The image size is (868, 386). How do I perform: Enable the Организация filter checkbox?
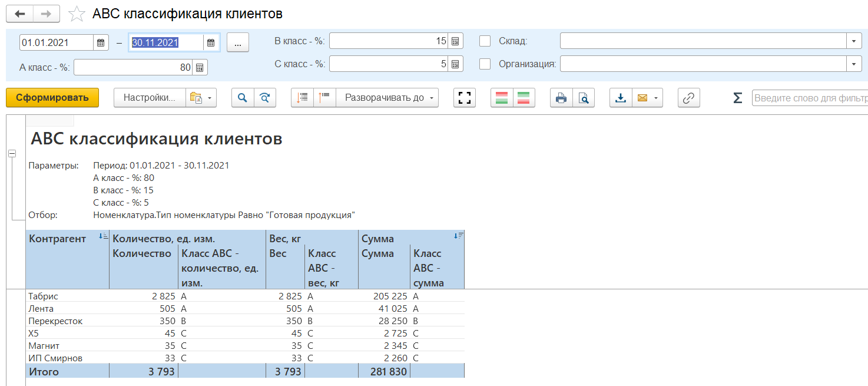click(485, 64)
